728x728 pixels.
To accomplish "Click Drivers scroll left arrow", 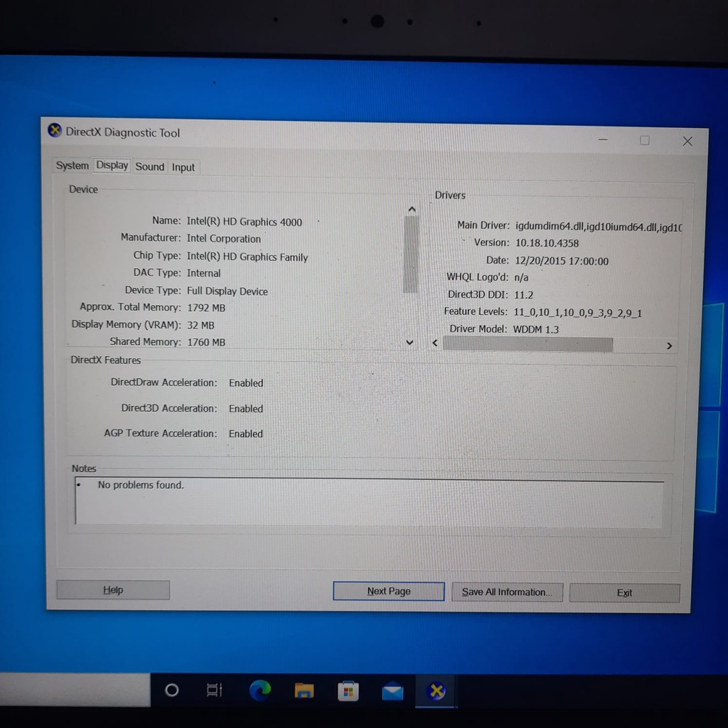I will tap(435, 343).
